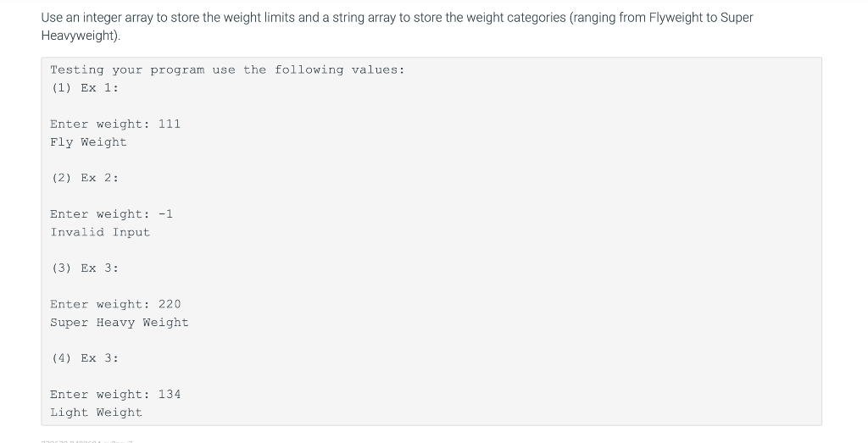Select the 'Enter weight: 134' line
The width and height of the screenshot is (868, 443).
[115, 395]
